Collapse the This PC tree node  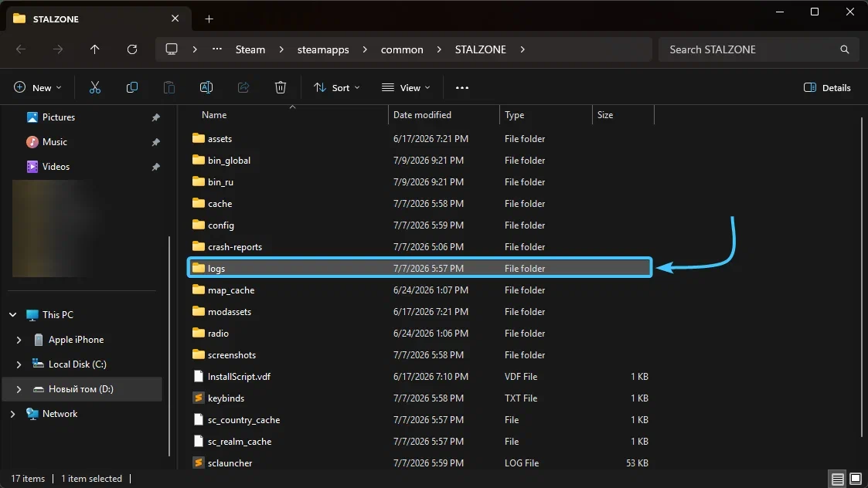pos(12,315)
